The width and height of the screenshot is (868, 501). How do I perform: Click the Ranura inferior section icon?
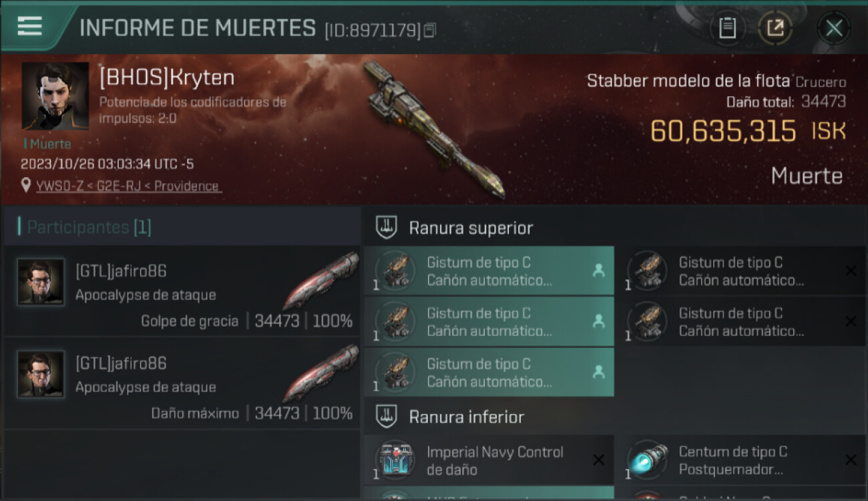(387, 417)
